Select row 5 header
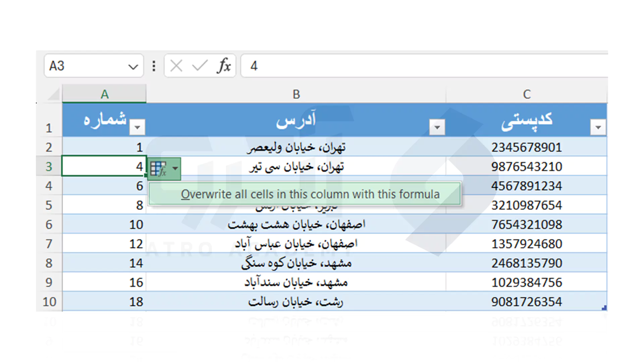644x362 pixels. tap(49, 205)
